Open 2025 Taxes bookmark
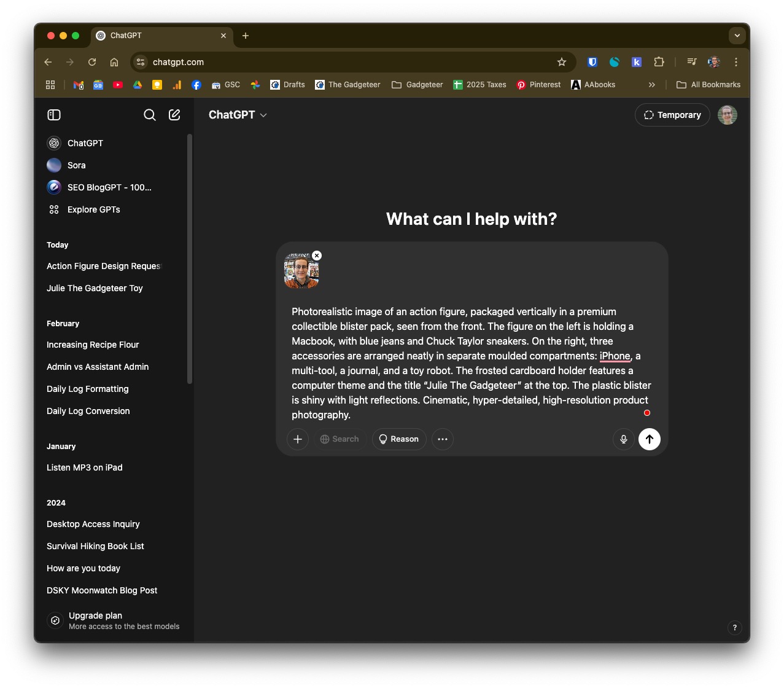This screenshot has height=688, width=784. tap(479, 85)
